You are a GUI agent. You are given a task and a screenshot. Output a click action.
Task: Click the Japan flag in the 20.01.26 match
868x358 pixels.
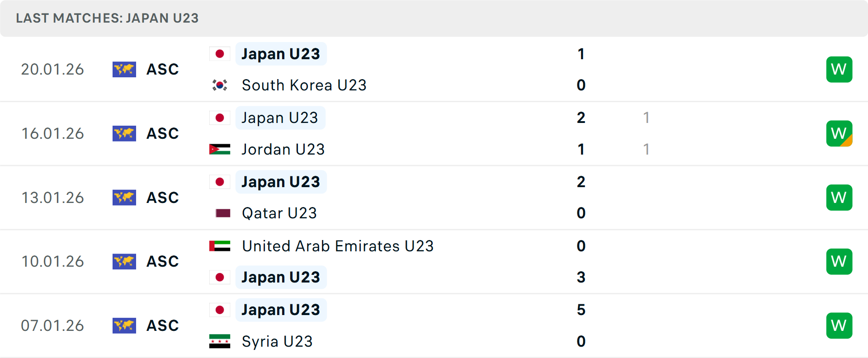[x=220, y=54]
